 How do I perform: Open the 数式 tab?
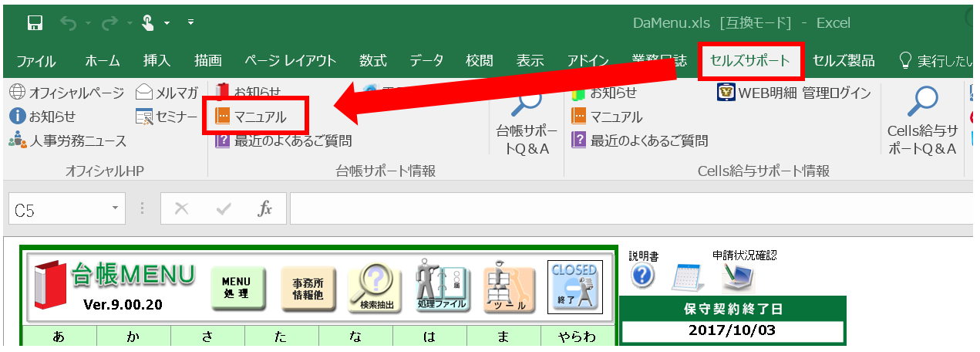pos(373,61)
